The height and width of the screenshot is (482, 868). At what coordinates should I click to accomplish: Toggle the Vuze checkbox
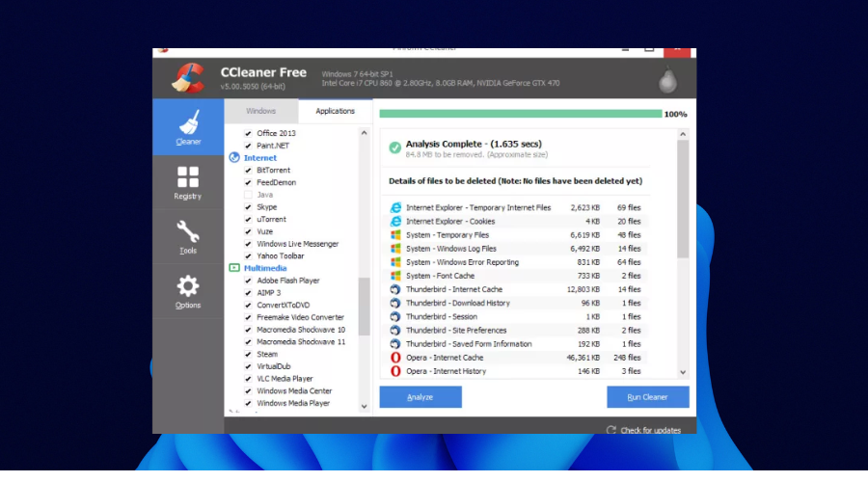tap(248, 231)
